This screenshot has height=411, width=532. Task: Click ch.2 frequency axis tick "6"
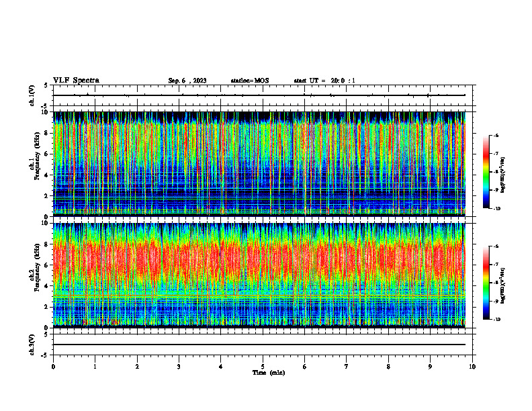[x=47, y=265]
